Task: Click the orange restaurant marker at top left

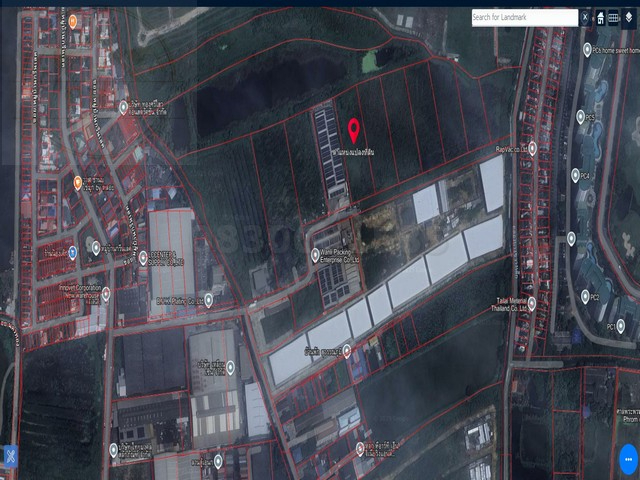Action: pyautogui.click(x=73, y=21)
